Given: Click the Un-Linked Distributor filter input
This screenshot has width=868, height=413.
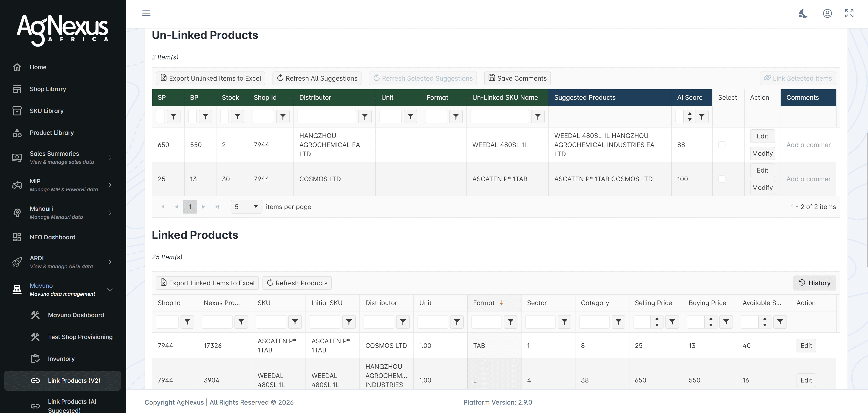Looking at the screenshot, I should (x=326, y=117).
